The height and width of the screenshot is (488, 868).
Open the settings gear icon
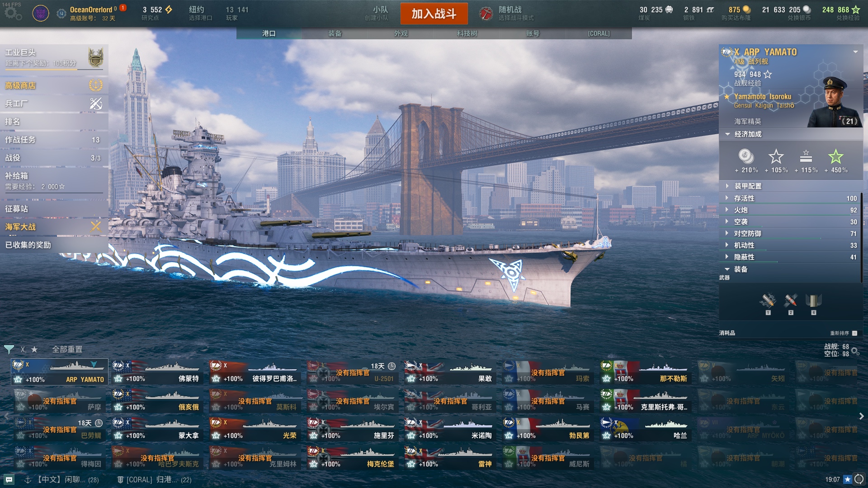pos(12,14)
